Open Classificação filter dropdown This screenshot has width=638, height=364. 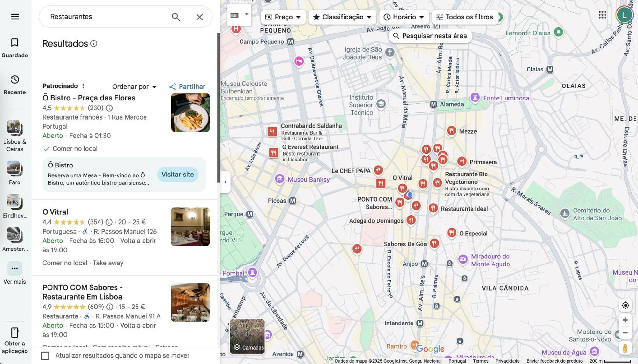click(x=342, y=17)
